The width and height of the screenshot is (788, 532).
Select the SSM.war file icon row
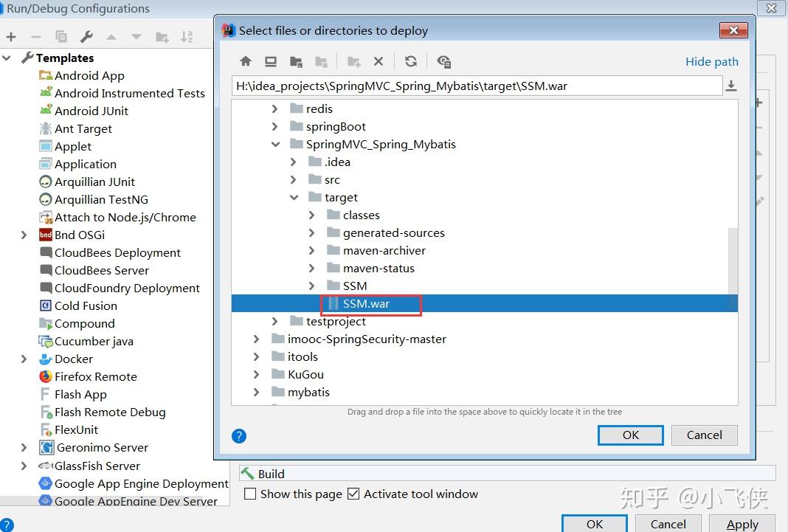click(485, 303)
